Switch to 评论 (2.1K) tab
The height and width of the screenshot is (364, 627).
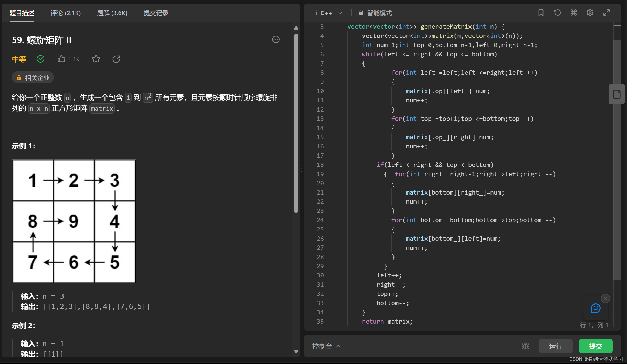tap(66, 13)
